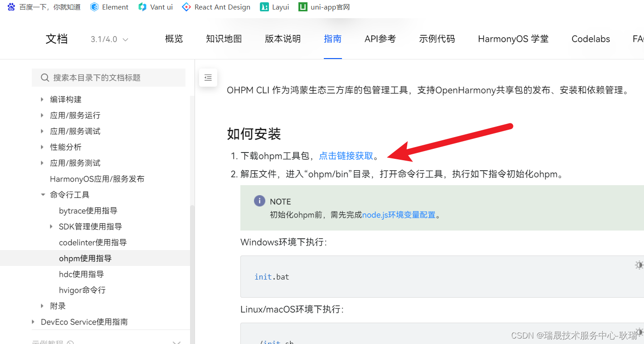The image size is (644, 344).
Task: Click the Windows环境下执行 text
Action: tap(283, 242)
